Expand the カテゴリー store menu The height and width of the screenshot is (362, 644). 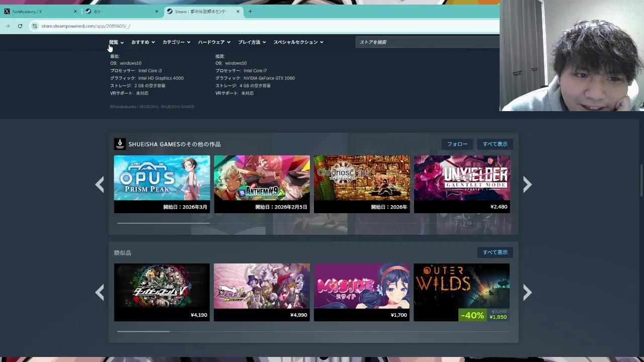pos(177,42)
